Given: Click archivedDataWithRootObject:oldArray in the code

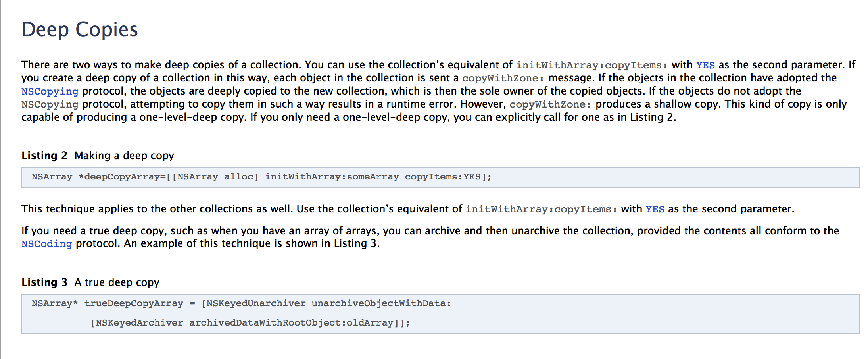Looking at the screenshot, I should pos(291,323).
